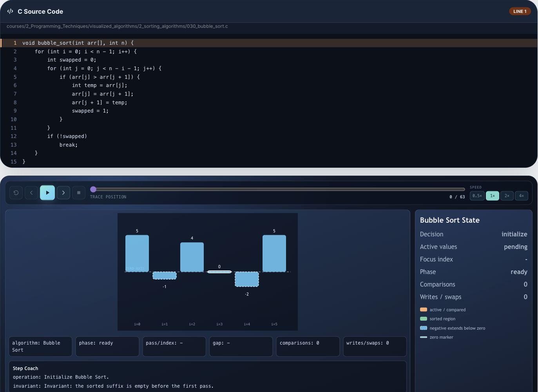
Task: Click the negative bar valued -1
Action: tap(165, 276)
